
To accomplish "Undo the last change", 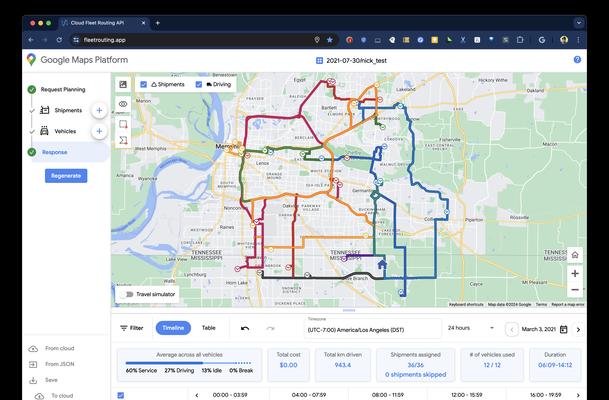I will pos(245,329).
